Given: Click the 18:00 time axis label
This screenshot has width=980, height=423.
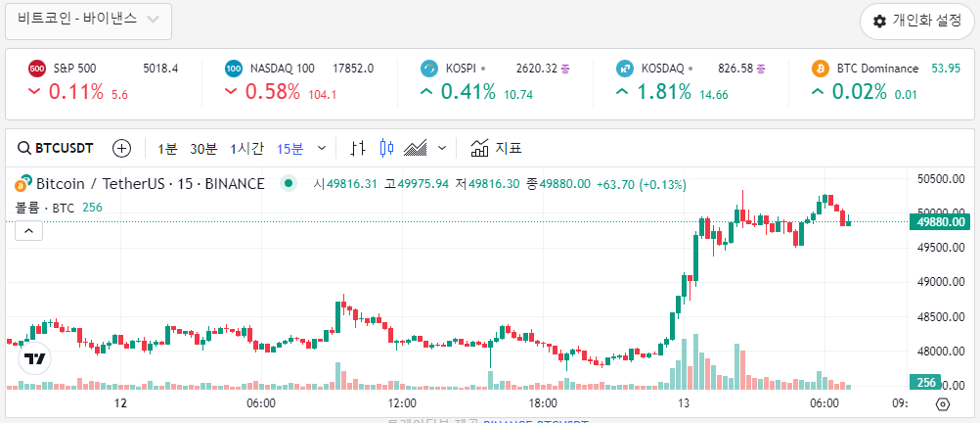Looking at the screenshot, I should pos(543,403).
